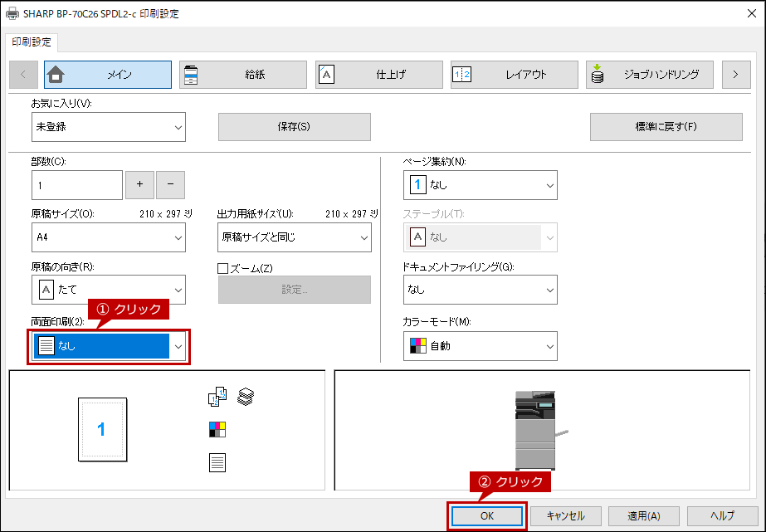
Task: Click the left tab-scroll arrow button
Action: pyautogui.click(x=23, y=75)
